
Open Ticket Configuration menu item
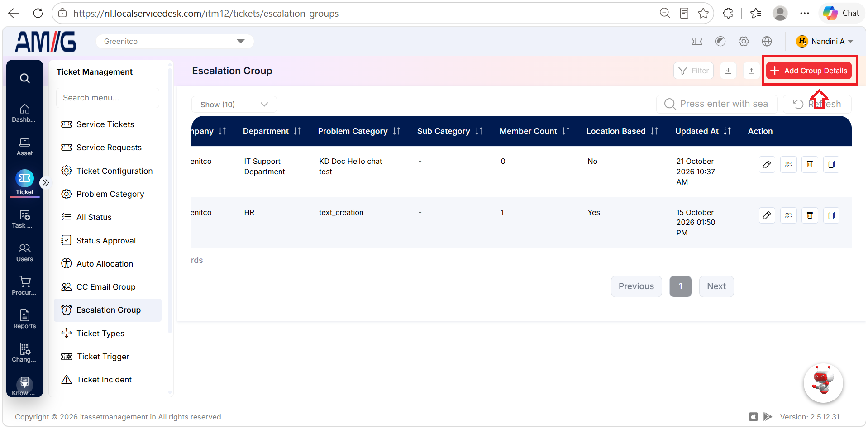(x=108, y=171)
